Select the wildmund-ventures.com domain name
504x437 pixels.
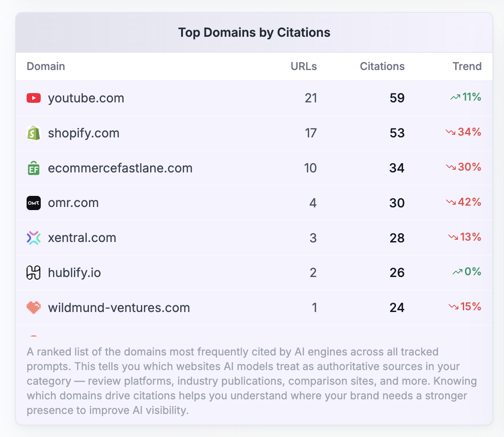click(119, 308)
